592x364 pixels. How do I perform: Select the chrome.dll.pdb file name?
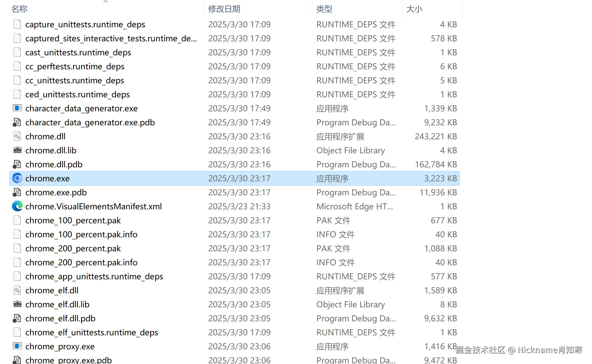tap(54, 165)
